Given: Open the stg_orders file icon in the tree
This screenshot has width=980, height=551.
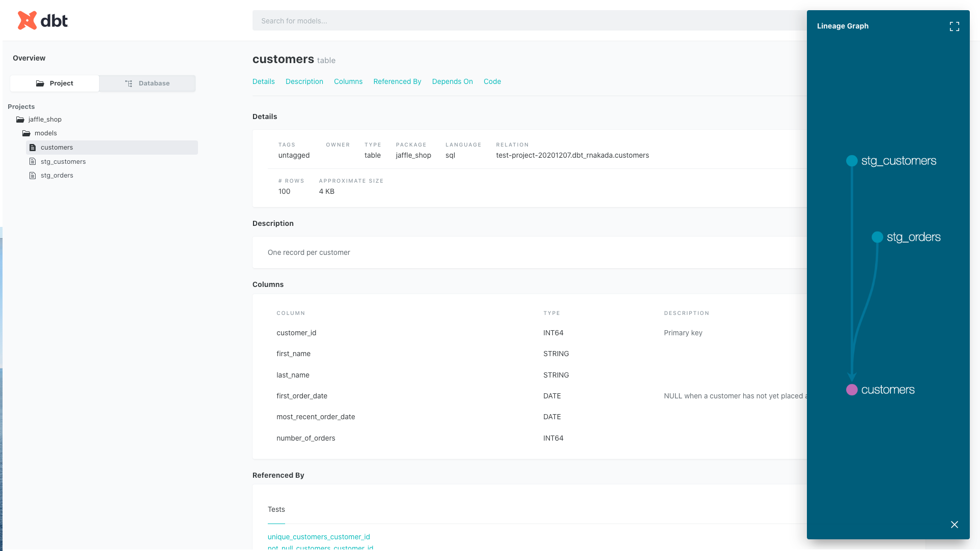Looking at the screenshot, I should click(x=33, y=176).
